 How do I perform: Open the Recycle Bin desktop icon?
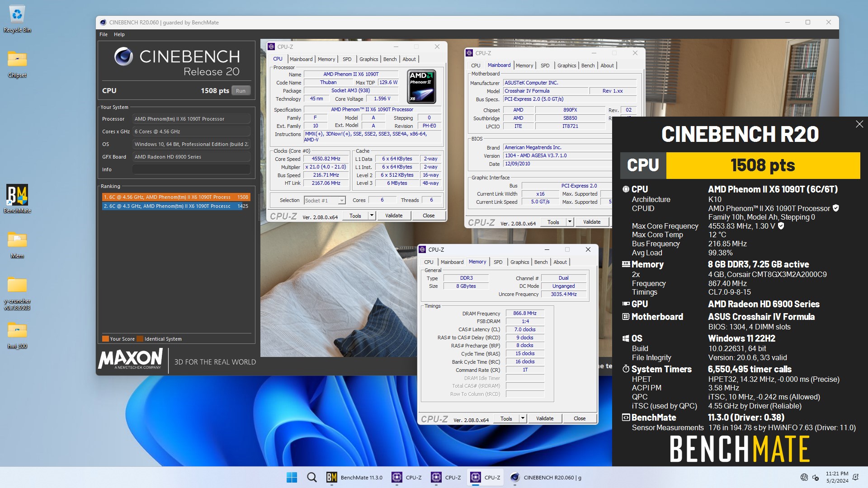(x=17, y=19)
